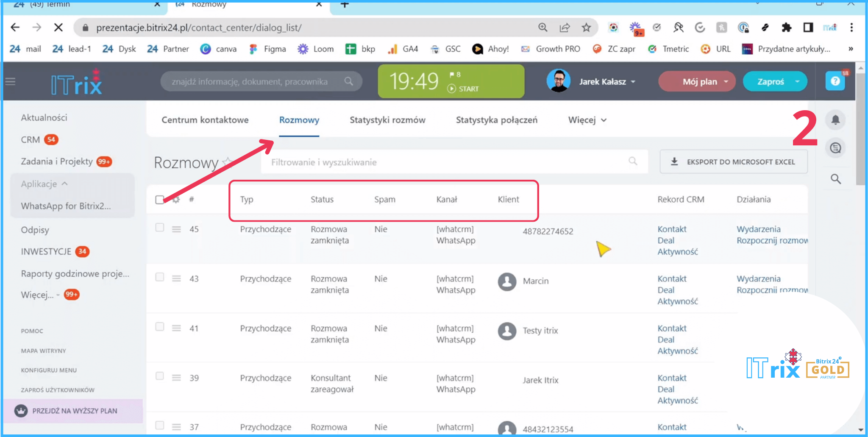Screen dimensions: 868x437
Task: Click the right sidebar search magnifier icon
Action: pyautogui.click(x=835, y=179)
